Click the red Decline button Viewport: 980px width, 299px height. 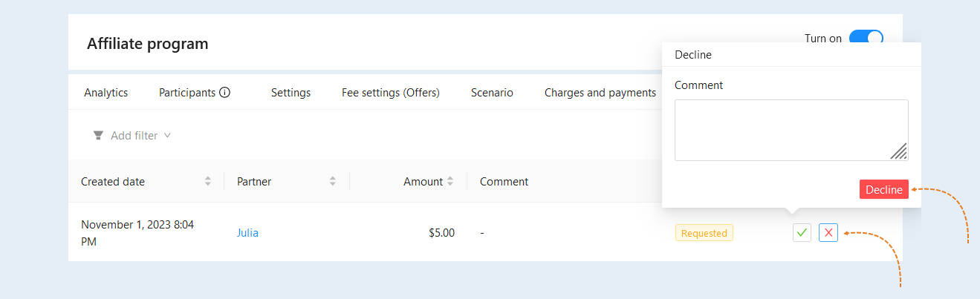[884, 189]
